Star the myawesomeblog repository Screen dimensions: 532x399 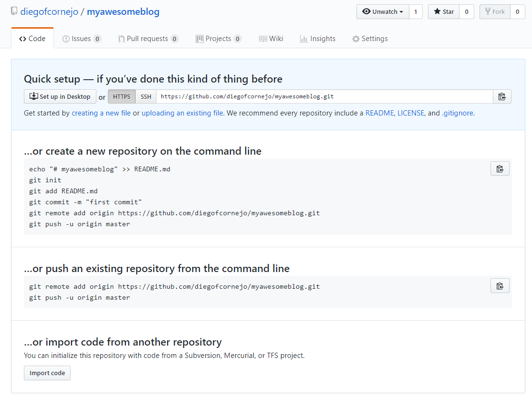tap(443, 11)
